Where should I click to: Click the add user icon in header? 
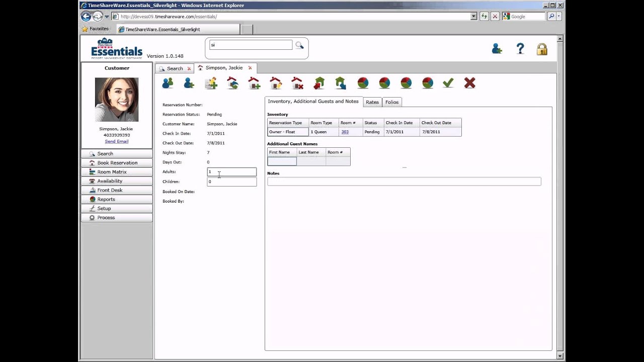(497, 49)
